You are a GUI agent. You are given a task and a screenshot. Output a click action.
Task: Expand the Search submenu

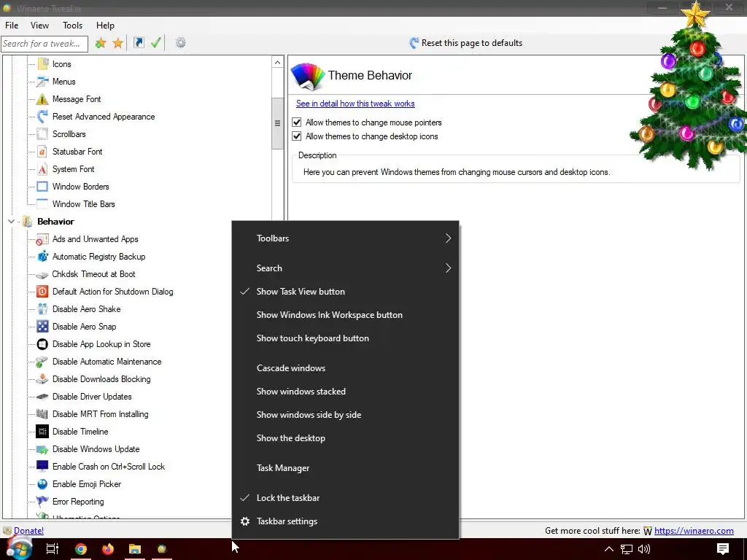coord(345,268)
